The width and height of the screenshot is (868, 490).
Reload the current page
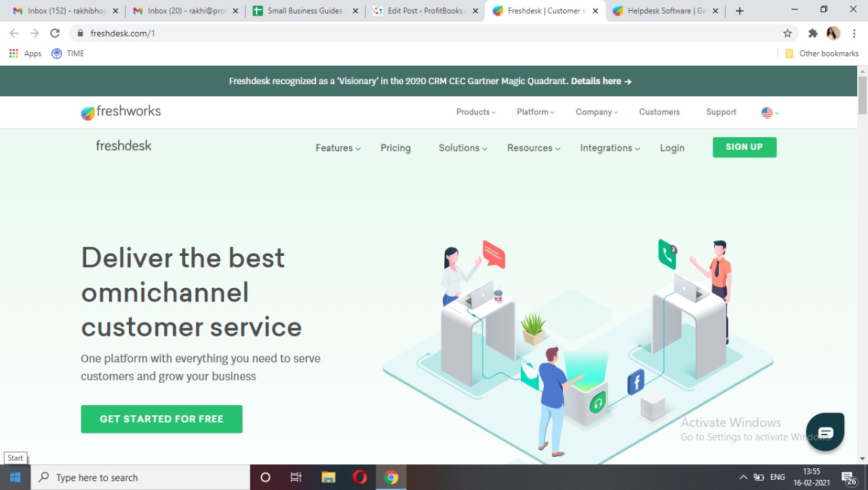click(x=55, y=33)
